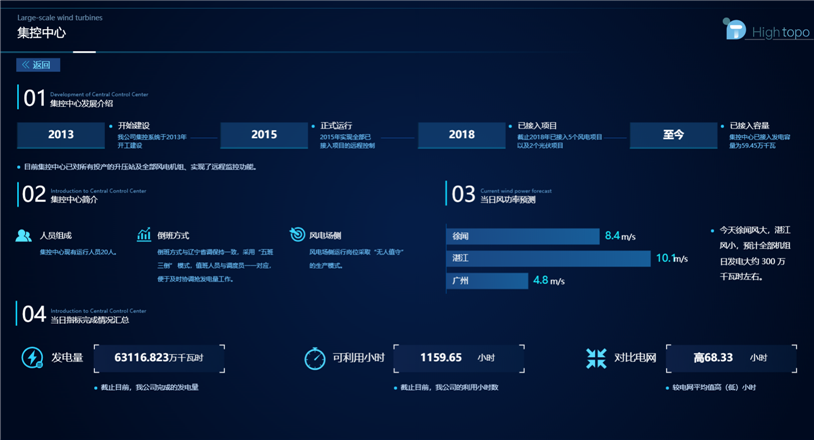Screen dimensions: 814x440
Task: Click the 可利用小时 stopwatch icon
Action: coord(315,358)
